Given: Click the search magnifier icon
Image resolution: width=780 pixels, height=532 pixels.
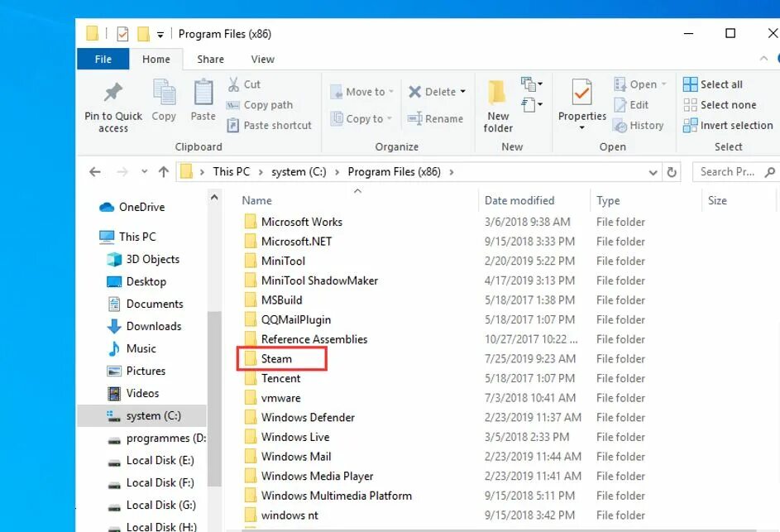Looking at the screenshot, I should click(769, 172).
